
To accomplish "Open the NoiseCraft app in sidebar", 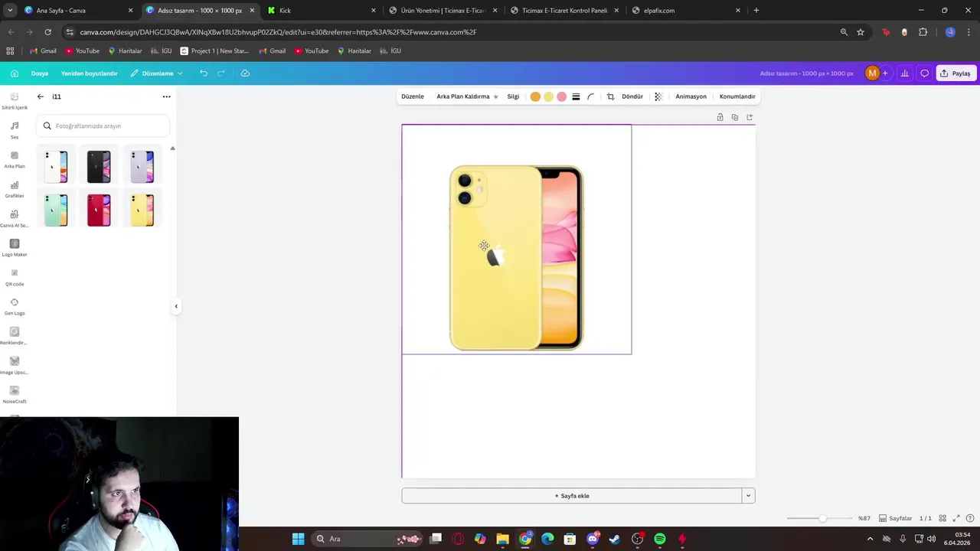I will point(14,395).
